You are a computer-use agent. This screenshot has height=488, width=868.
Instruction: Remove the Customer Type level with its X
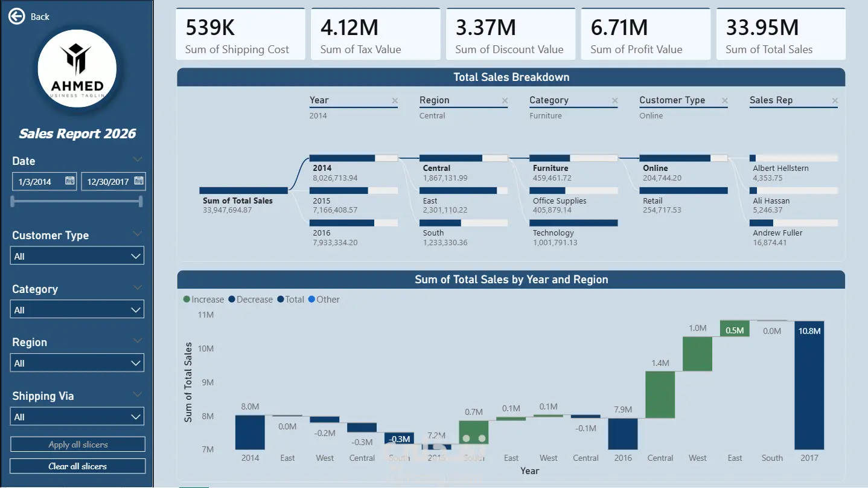tap(724, 101)
